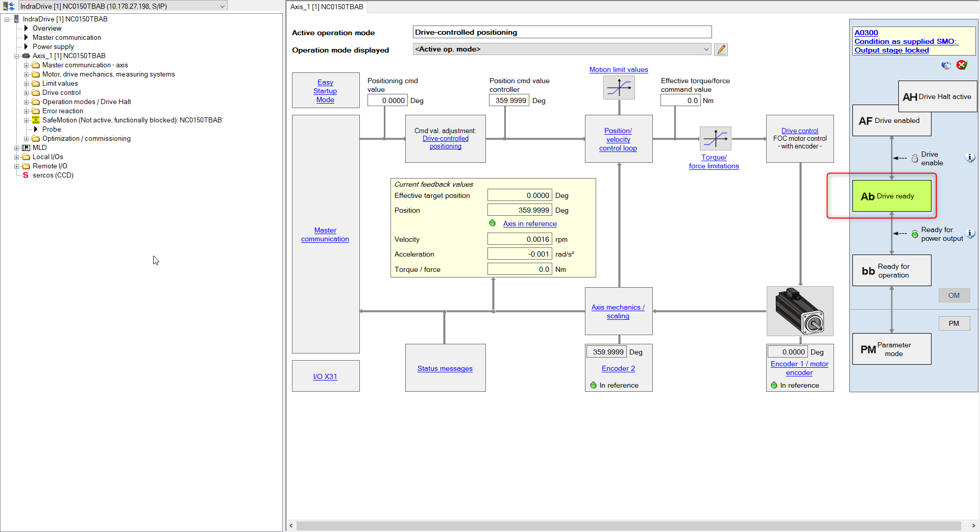The width and height of the screenshot is (980, 532).
Task: Click the clear error red X icon
Action: (962, 65)
